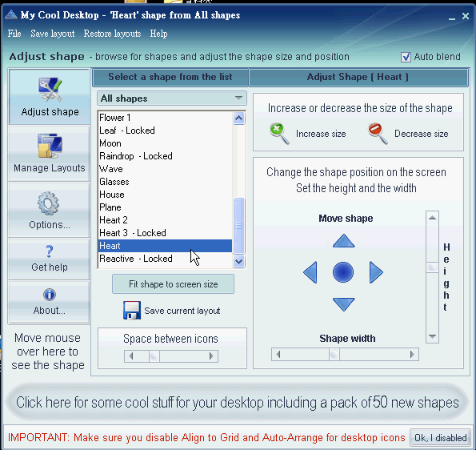
Task: Click the Shape width slider thumb
Action: [334, 354]
